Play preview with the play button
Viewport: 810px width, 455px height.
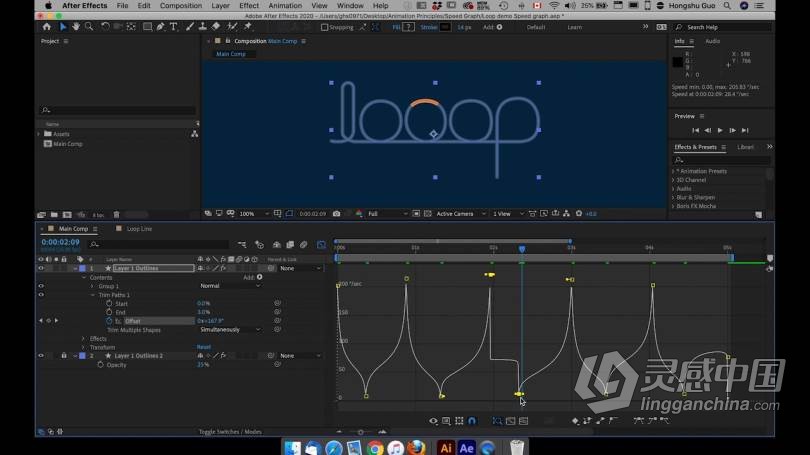[x=720, y=131]
